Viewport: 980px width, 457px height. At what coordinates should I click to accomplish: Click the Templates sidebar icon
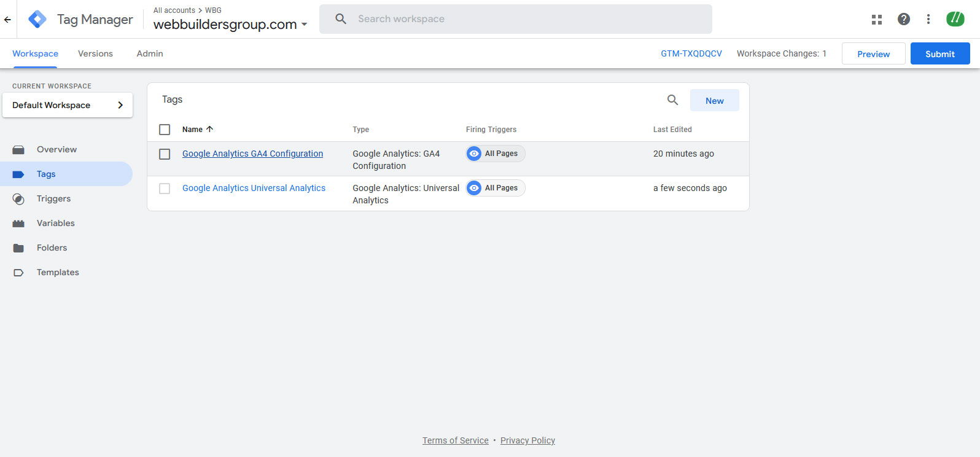pyautogui.click(x=18, y=273)
